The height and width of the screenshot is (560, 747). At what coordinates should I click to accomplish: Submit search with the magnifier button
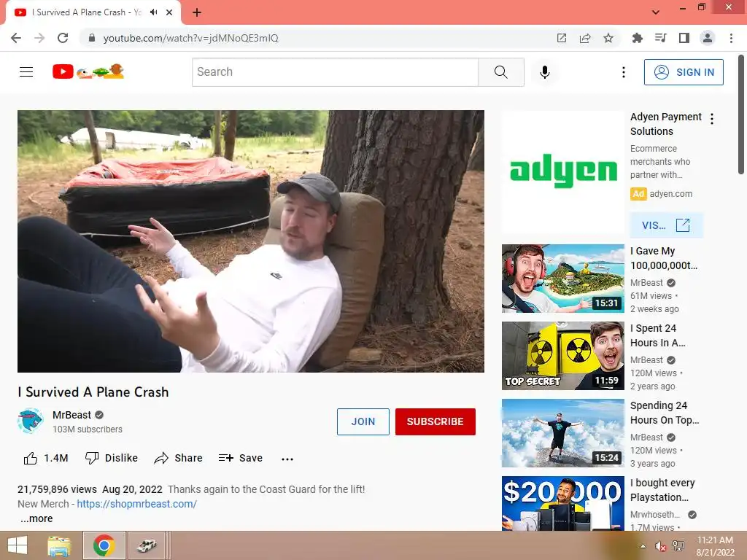coord(501,72)
